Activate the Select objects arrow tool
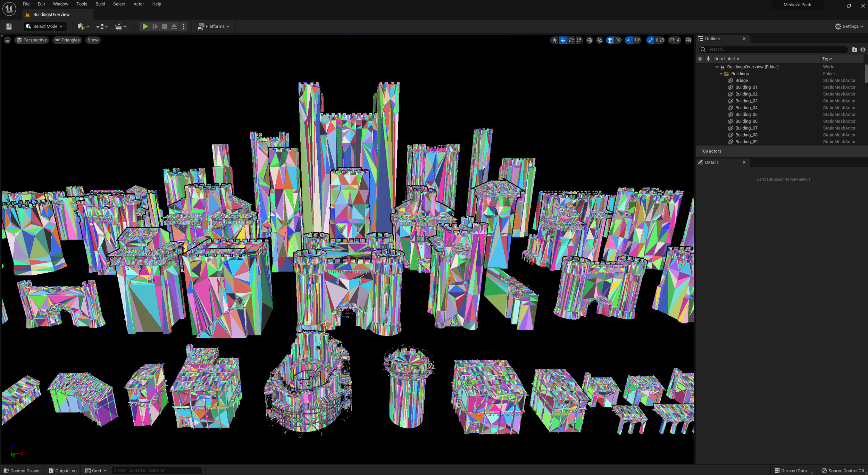 pos(554,40)
